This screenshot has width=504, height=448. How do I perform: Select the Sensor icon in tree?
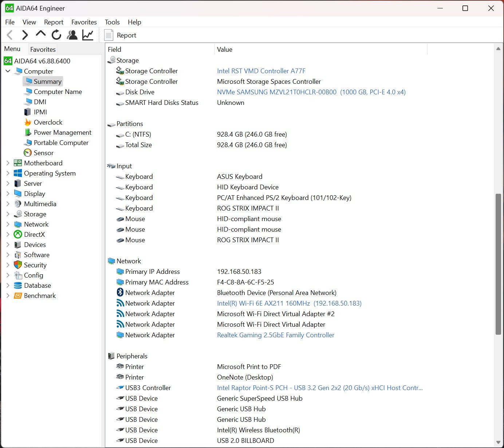point(28,153)
